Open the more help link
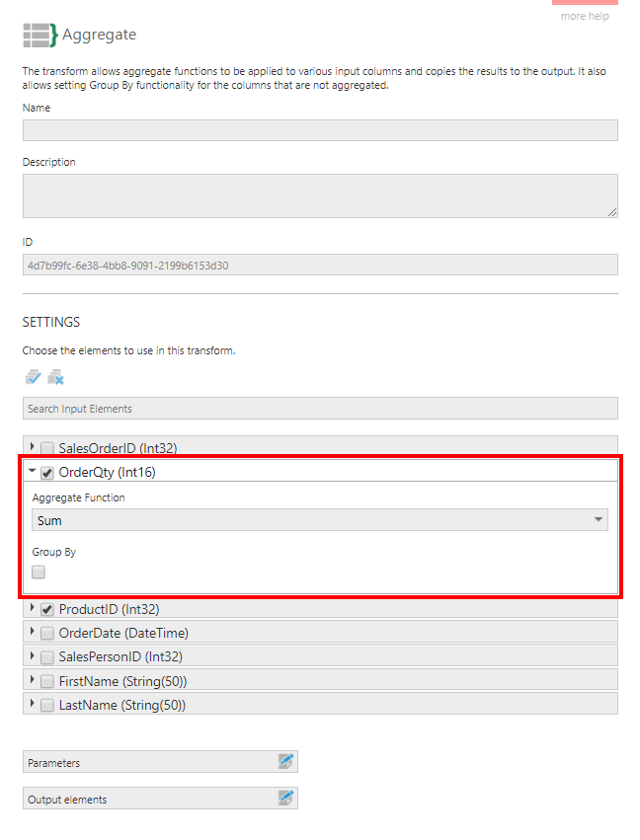Screen dimensions: 640x840 click(x=585, y=17)
